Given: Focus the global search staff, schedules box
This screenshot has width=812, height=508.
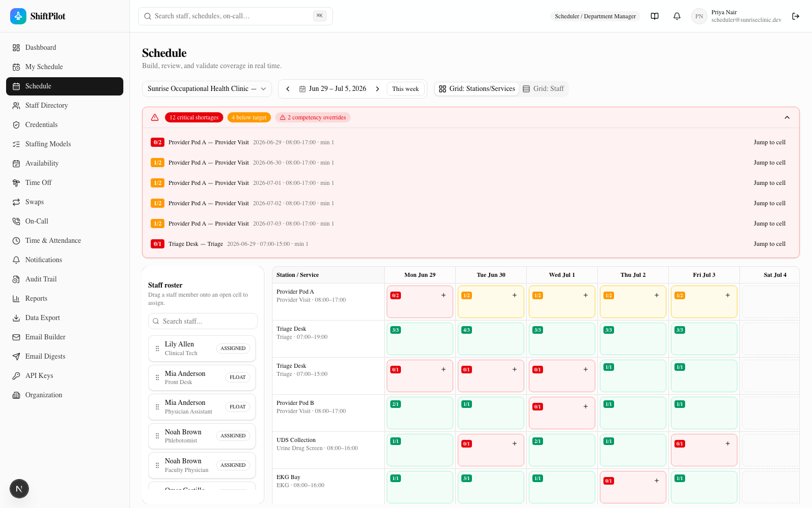Looking at the screenshot, I should pyautogui.click(x=235, y=16).
